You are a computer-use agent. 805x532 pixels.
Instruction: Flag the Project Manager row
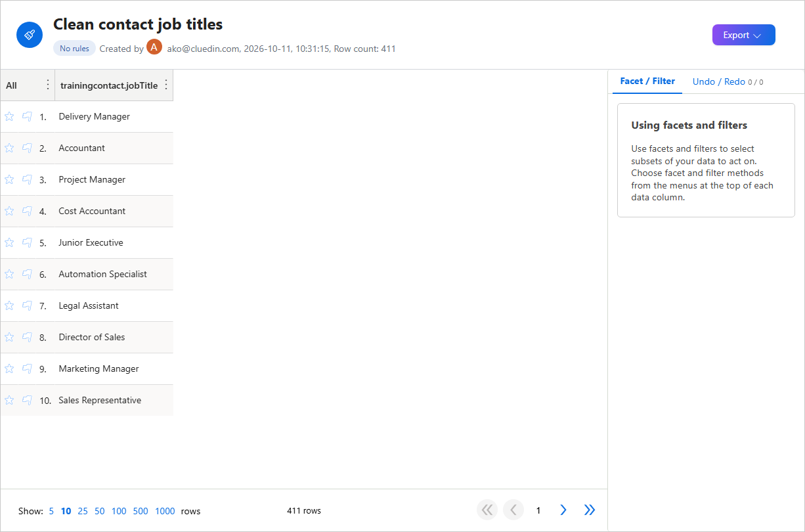pyautogui.click(x=27, y=179)
